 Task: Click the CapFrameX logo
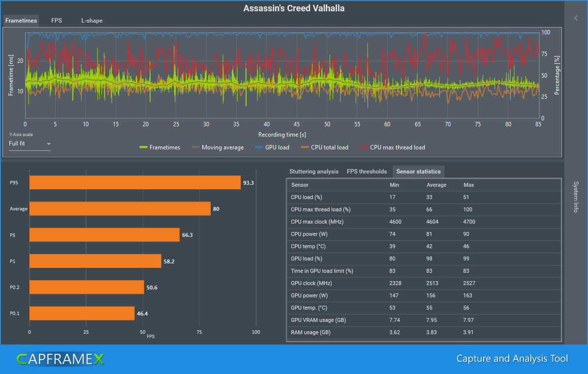(x=61, y=359)
